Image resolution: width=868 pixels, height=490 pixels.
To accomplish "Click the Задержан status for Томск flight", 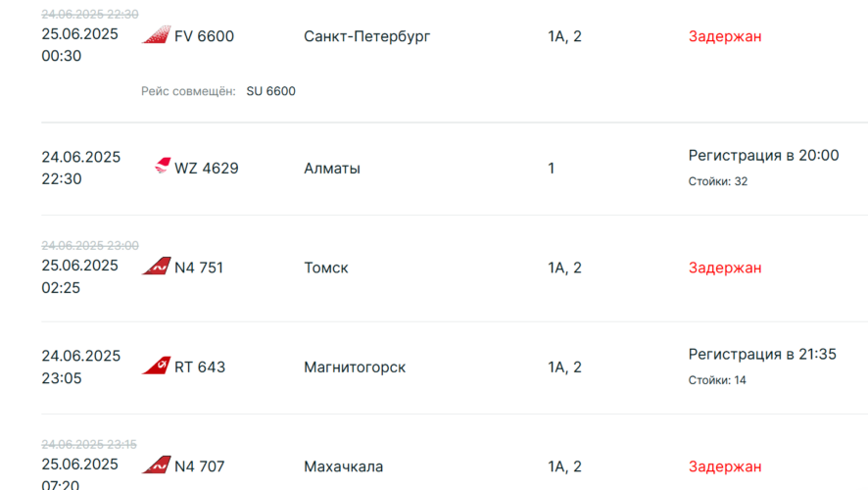I will click(725, 268).
